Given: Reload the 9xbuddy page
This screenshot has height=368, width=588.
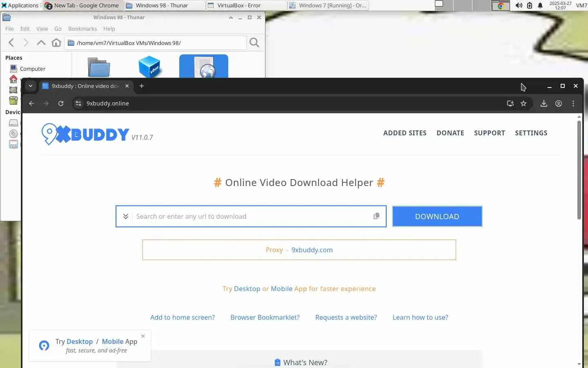Looking at the screenshot, I should pos(61,103).
